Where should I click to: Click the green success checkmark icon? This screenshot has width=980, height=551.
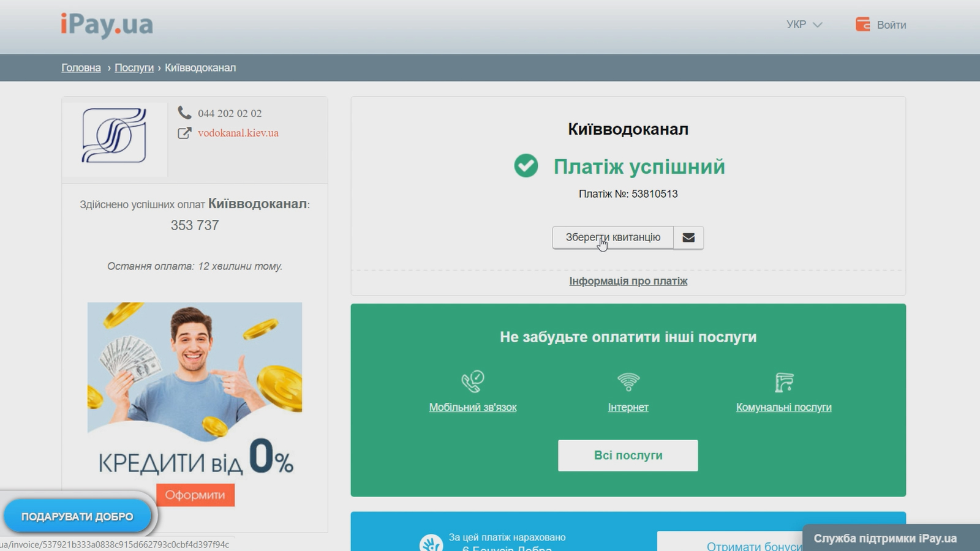tap(526, 166)
